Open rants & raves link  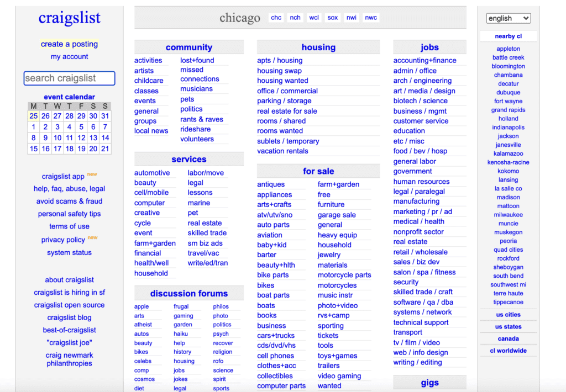pos(202,119)
